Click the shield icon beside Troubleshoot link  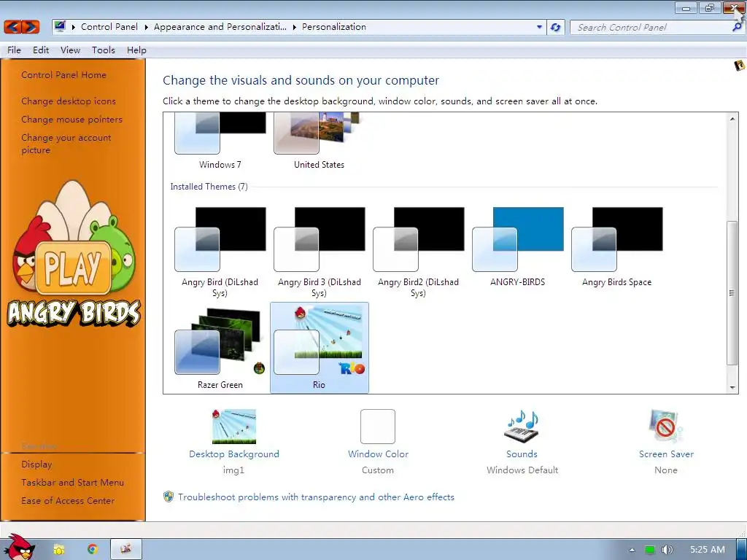point(169,497)
